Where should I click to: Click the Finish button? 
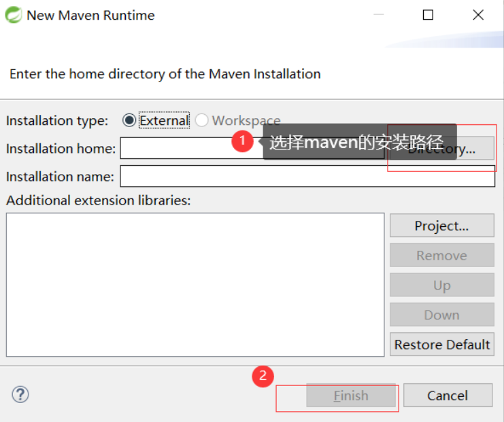(351, 395)
